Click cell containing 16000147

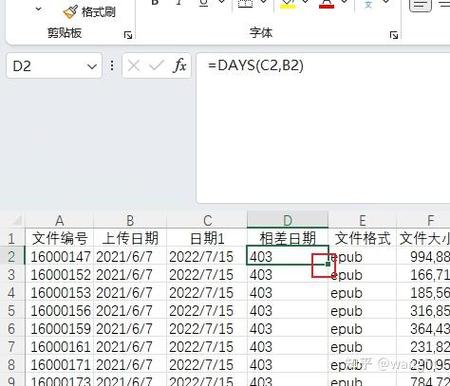coord(59,257)
